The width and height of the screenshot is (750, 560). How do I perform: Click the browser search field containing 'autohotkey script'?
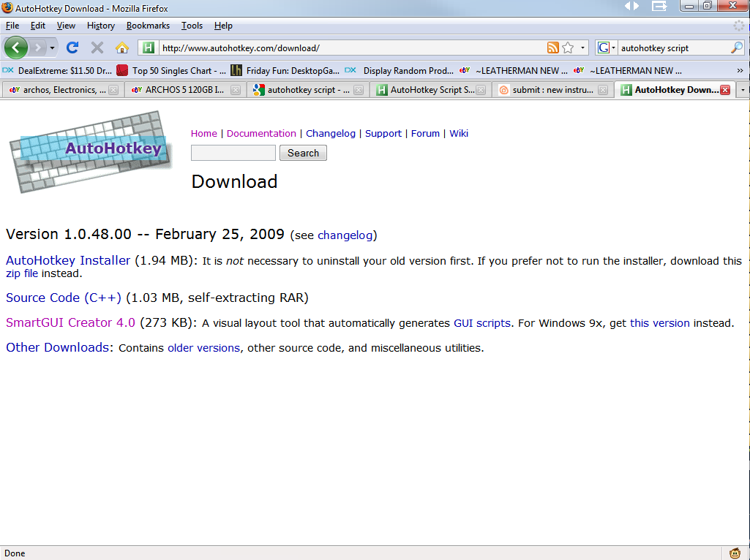pos(673,48)
